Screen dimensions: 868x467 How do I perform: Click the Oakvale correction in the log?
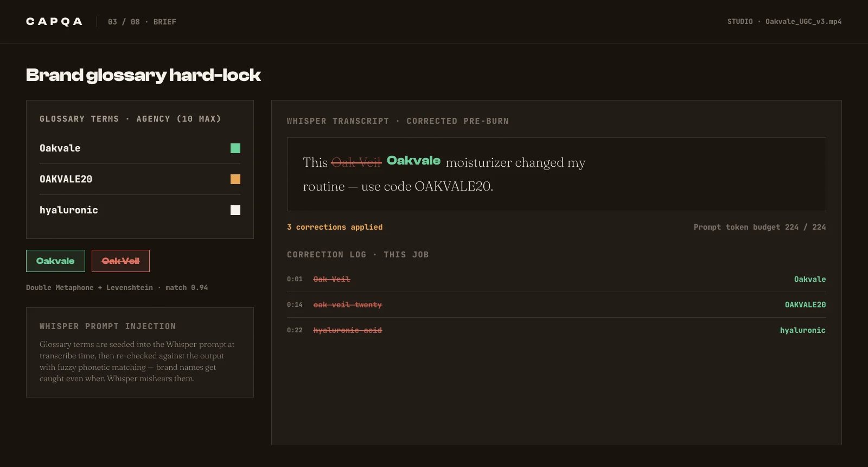click(810, 279)
